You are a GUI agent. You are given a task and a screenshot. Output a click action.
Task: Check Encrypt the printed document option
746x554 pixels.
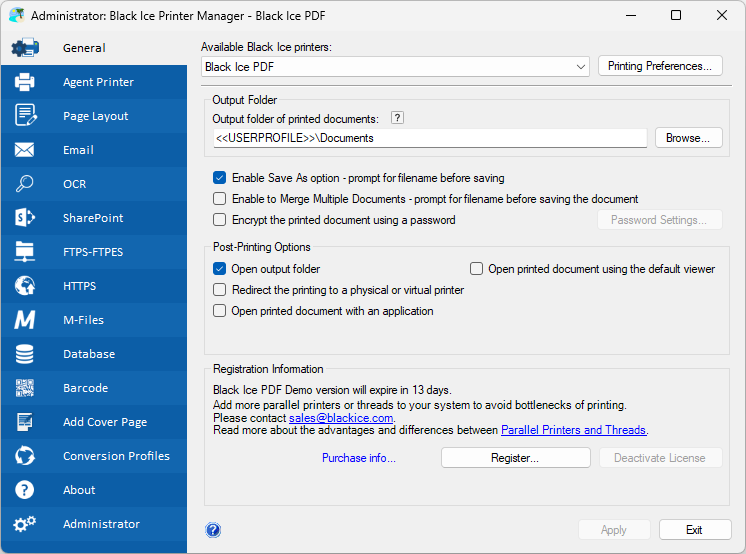pos(220,220)
